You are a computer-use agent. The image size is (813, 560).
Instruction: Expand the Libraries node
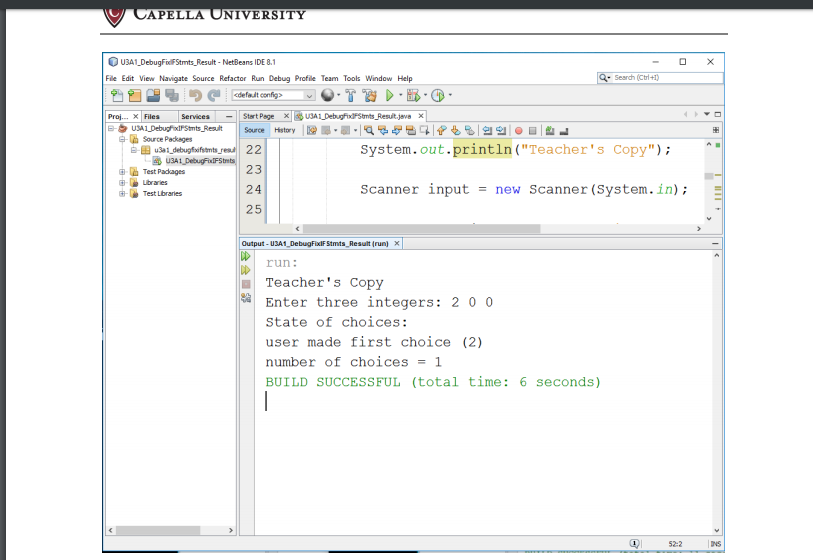(x=122, y=183)
